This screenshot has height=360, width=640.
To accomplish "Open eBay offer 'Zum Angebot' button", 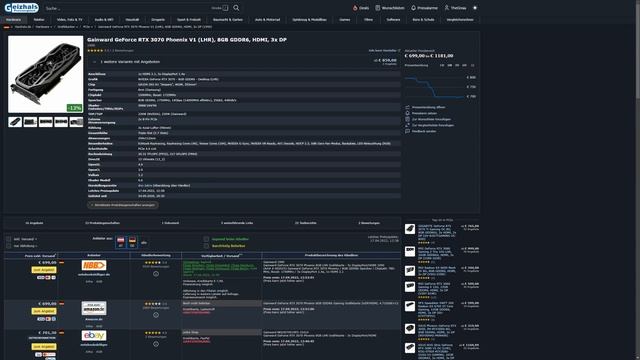I will point(44,347).
